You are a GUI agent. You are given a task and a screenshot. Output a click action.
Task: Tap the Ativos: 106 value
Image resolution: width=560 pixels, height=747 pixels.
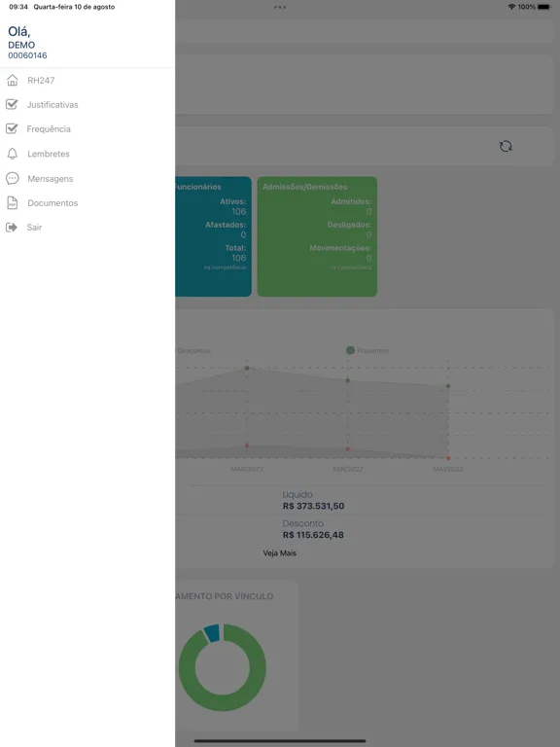239,211
